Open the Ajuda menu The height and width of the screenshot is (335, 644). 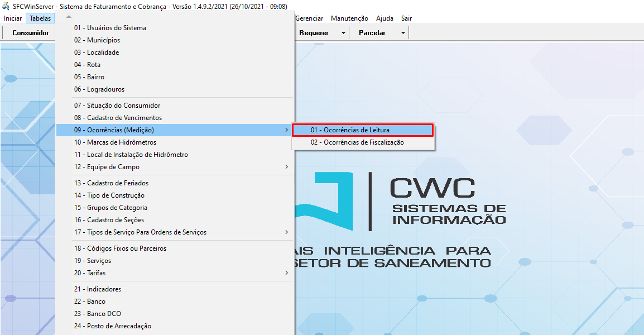[x=385, y=18]
